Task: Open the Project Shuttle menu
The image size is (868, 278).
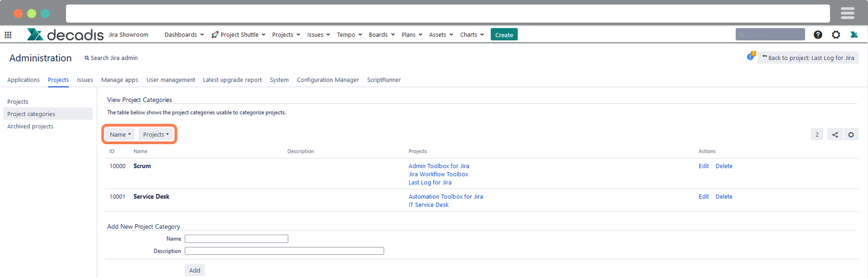Action: click(238, 35)
